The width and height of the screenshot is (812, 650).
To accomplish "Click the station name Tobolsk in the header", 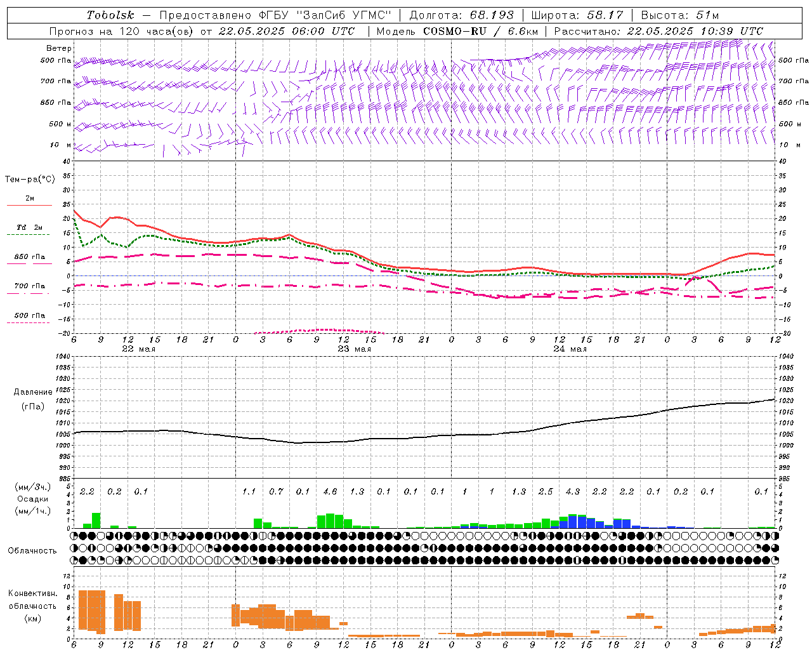I will (x=110, y=15).
